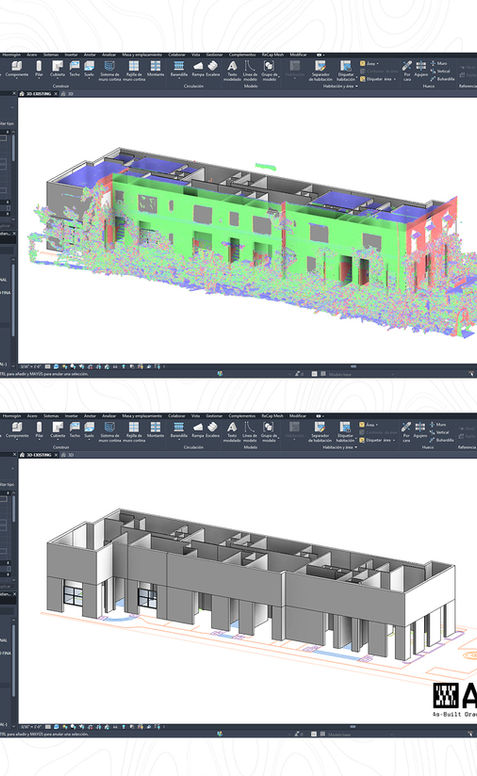Open Modificar tab in gray model window

pyautogui.click(x=298, y=416)
